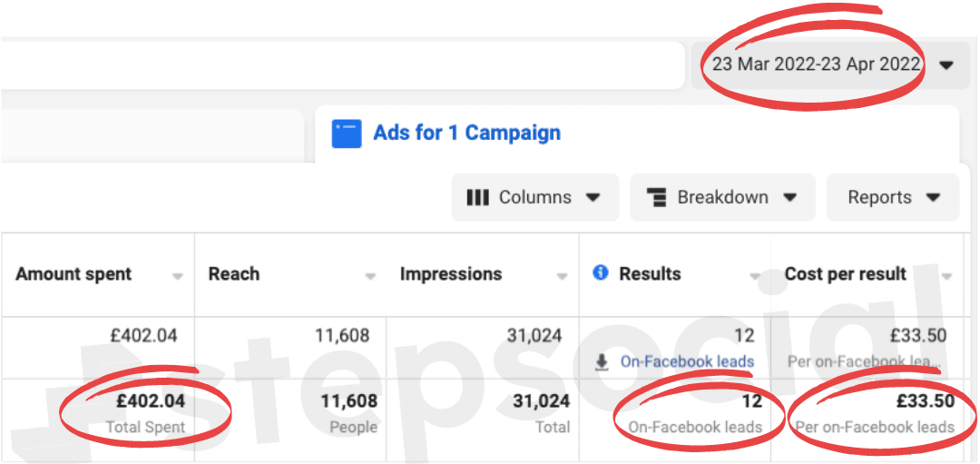Open the Reports dropdown menu
Screen dimensions: 980x464
tap(933, 197)
